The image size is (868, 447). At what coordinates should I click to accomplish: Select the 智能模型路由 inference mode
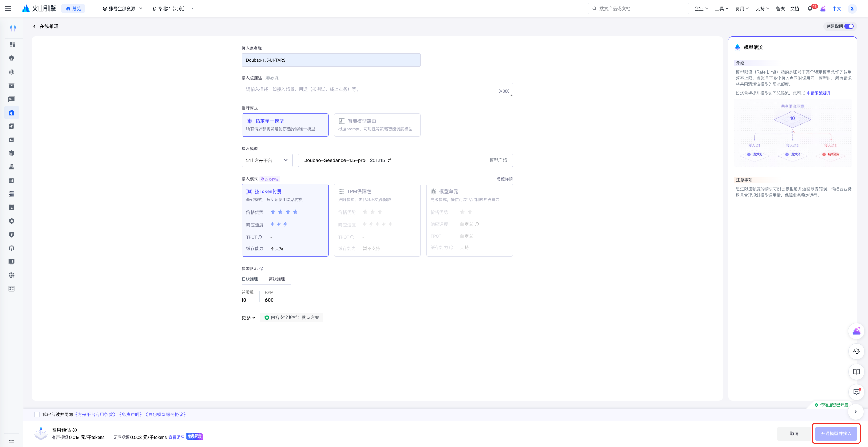[377, 125]
